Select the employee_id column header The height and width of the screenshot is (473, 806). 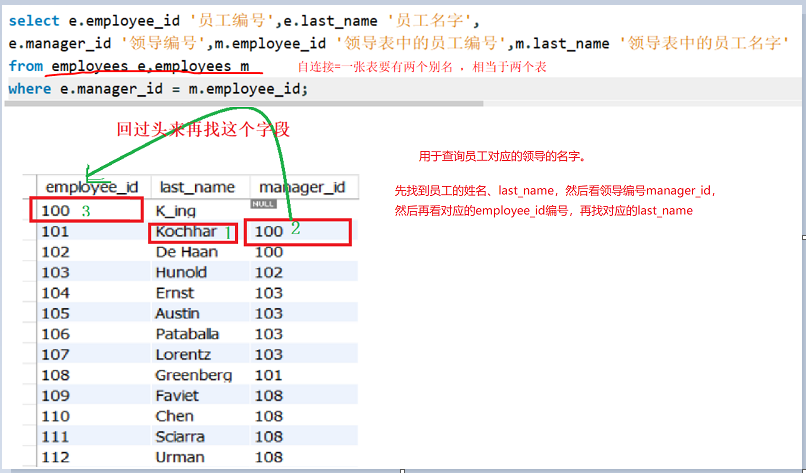coord(94,187)
